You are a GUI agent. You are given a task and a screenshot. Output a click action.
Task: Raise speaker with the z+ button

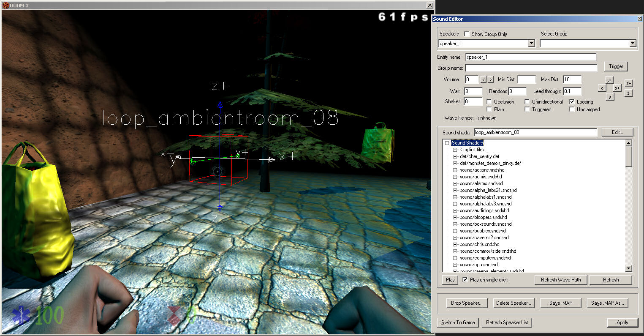pyautogui.click(x=629, y=83)
